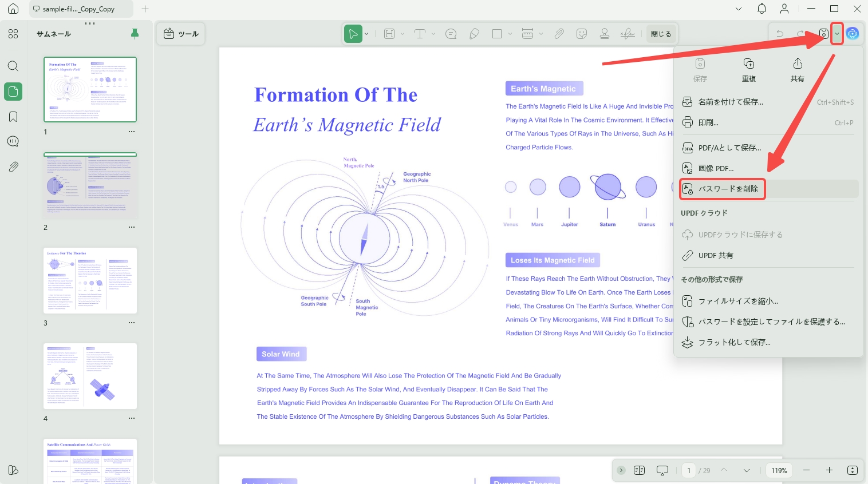Choose 画像 PDF menu item
Image resolution: width=868 pixels, height=484 pixels.
[768, 168]
